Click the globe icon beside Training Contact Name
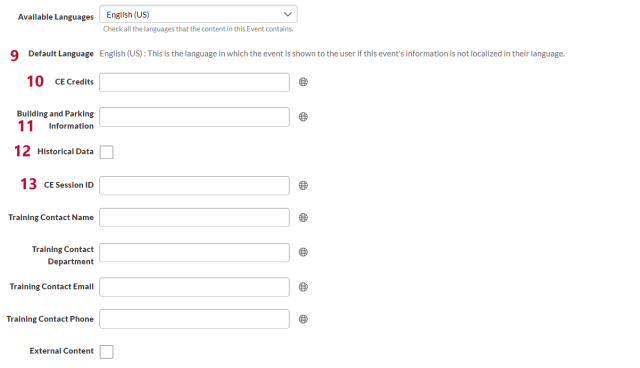This screenshot has width=640, height=368. pos(303,218)
